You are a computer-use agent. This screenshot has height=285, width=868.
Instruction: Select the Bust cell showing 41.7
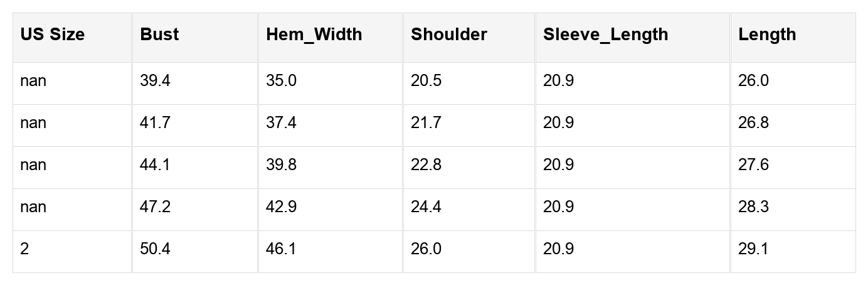(x=155, y=123)
